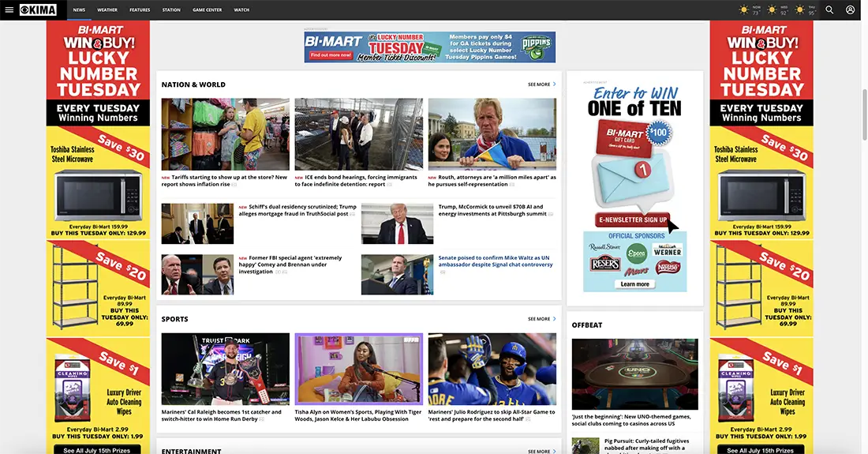Click the current weather sun icon showing 73°
The image size is (868, 454).
(744, 10)
